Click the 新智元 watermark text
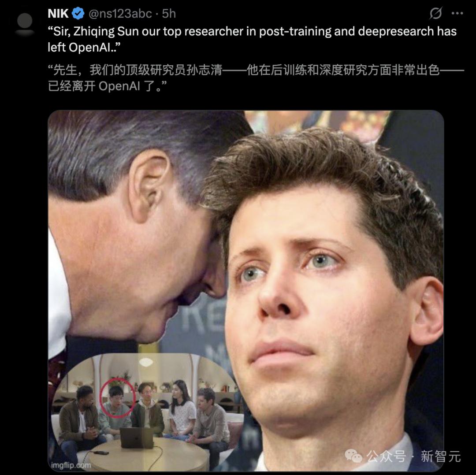The image size is (476, 475). coord(441,456)
